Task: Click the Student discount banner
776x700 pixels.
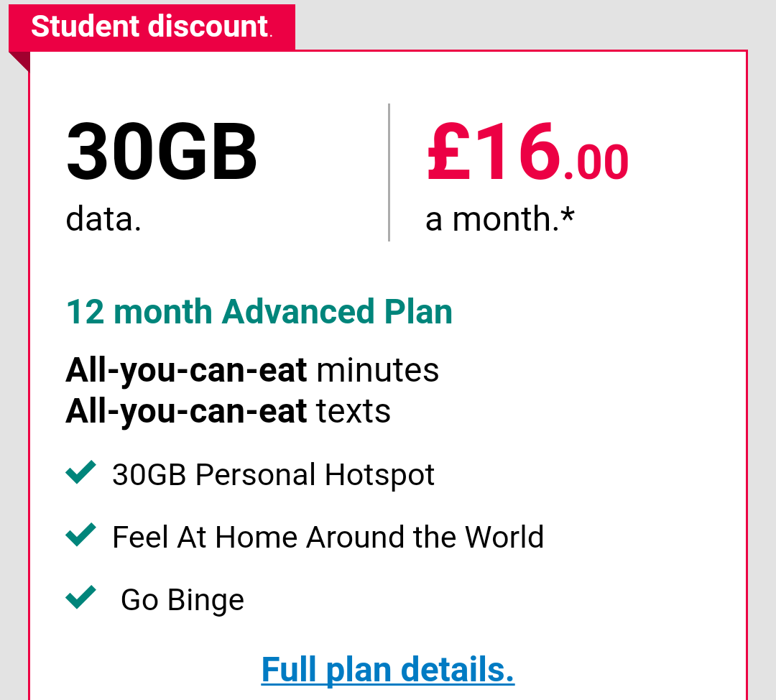Action: click(x=152, y=27)
